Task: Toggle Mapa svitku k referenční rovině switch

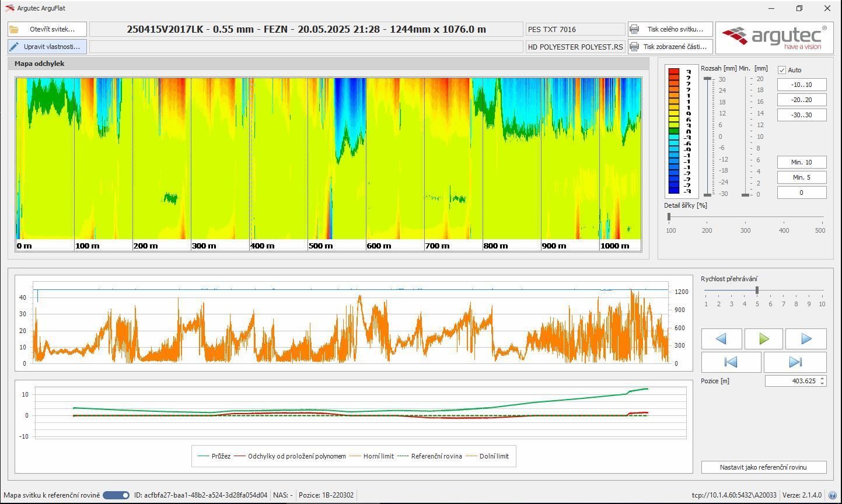Action: point(116,495)
